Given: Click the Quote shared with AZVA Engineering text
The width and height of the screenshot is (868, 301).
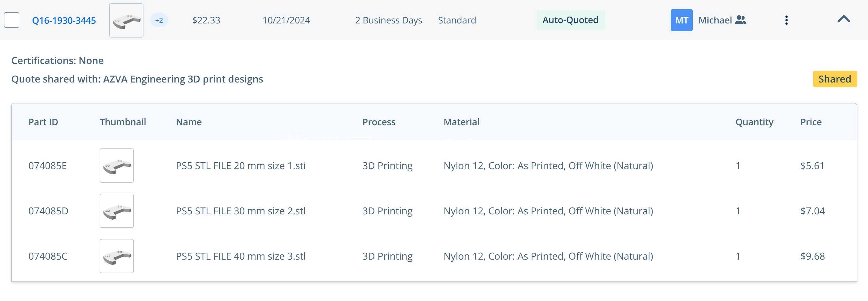Looking at the screenshot, I should click(x=137, y=79).
